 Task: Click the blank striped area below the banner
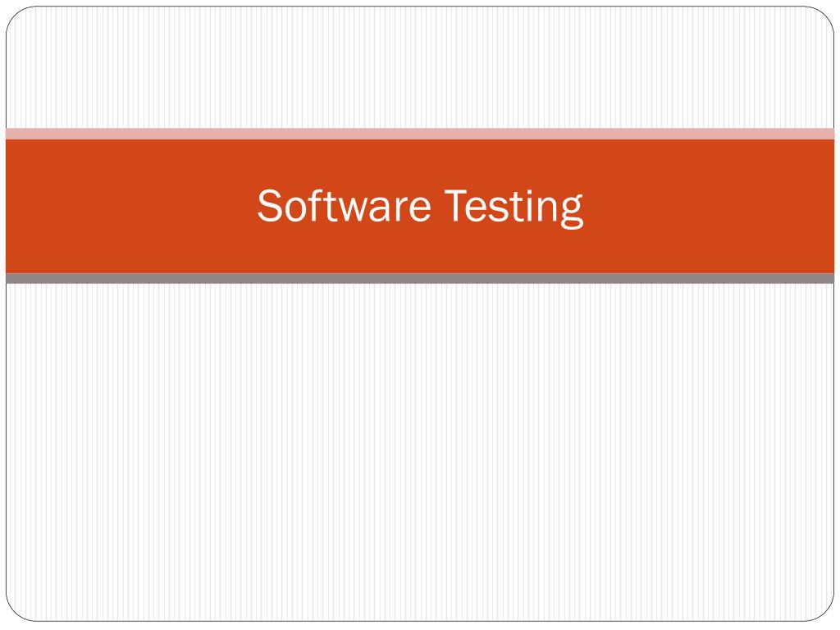pyautogui.click(x=420, y=450)
